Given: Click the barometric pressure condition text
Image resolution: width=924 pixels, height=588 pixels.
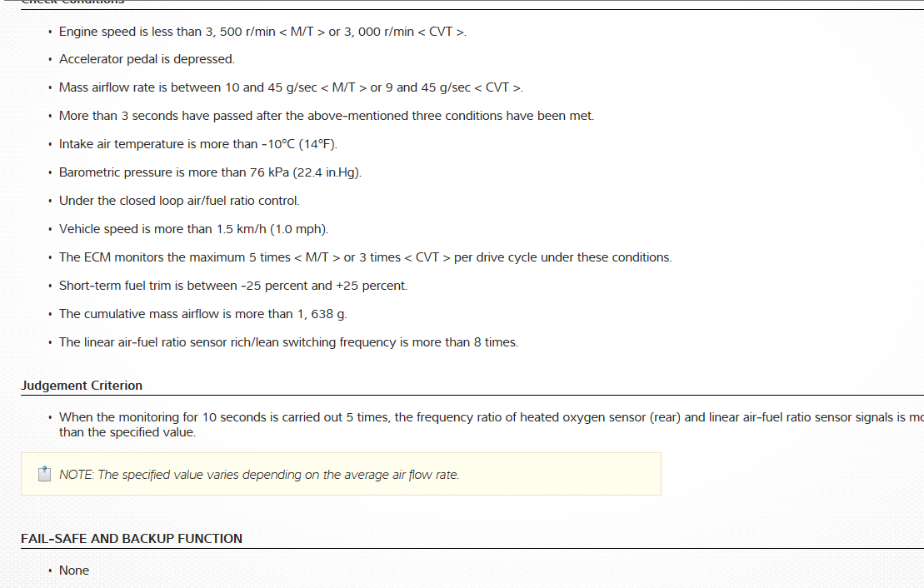Looking at the screenshot, I should click(x=210, y=172).
